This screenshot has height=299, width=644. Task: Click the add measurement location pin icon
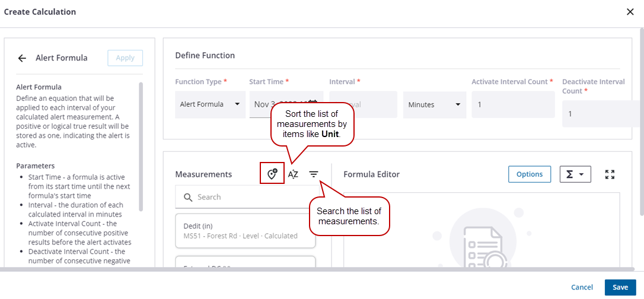(272, 174)
